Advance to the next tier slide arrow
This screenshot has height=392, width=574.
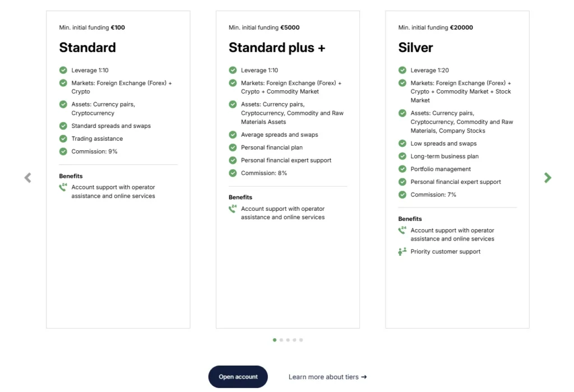548,178
